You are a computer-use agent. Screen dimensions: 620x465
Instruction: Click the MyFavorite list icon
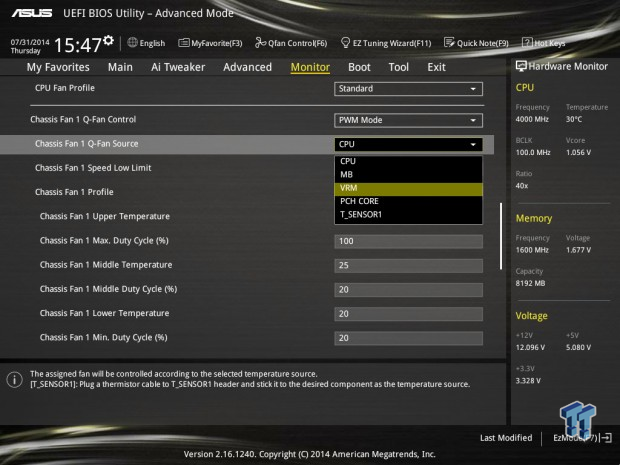click(183, 43)
